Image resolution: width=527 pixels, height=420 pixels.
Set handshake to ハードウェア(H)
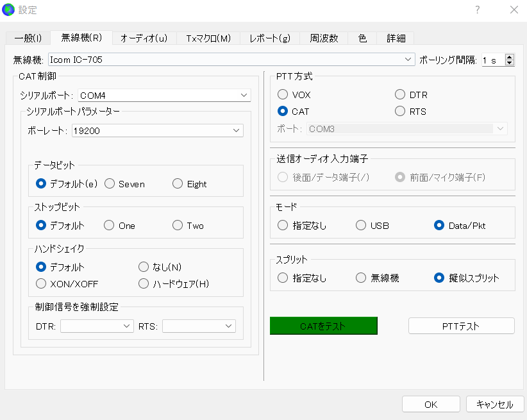[x=144, y=283]
